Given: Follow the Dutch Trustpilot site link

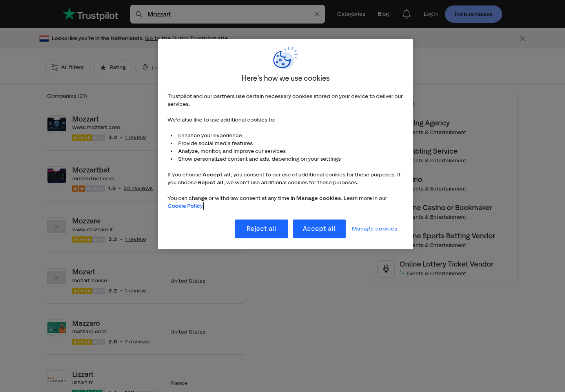Looking at the screenshot, I should click(x=186, y=38).
